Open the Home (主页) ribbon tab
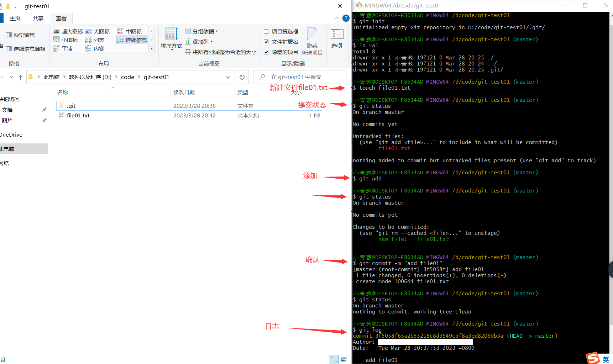The image size is (613, 364). (x=15, y=18)
